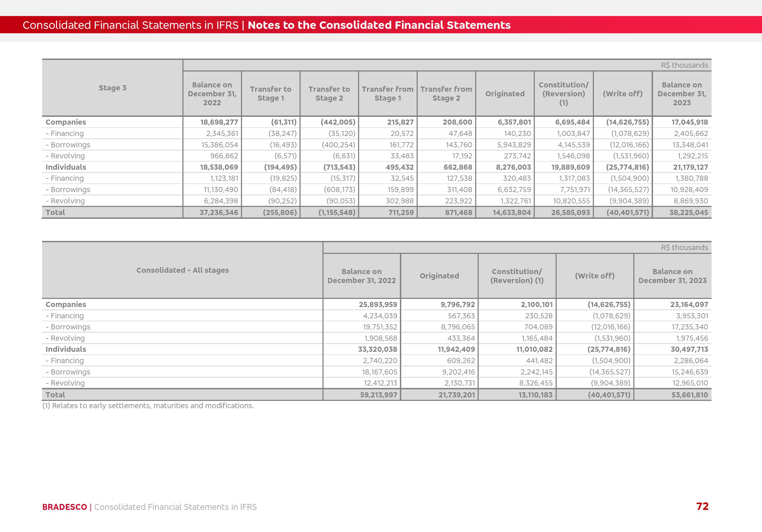Click Individuals row in consolidated table
Screen dimensions: 762x532
(66, 349)
